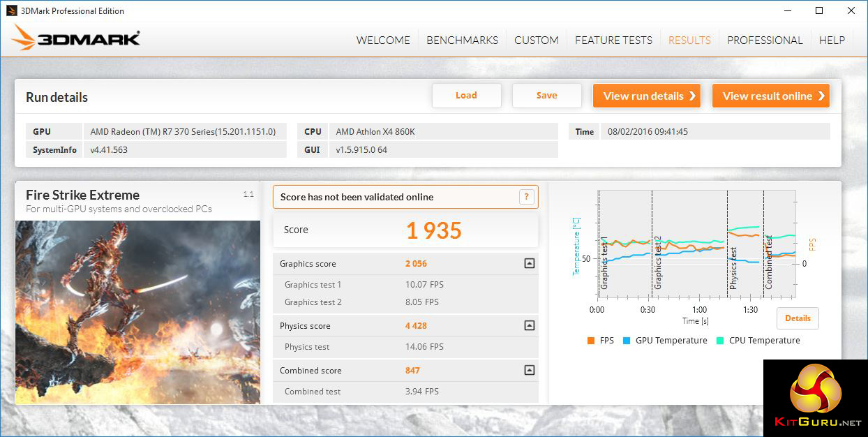Click the GUI version v1.5.915.0 64
This screenshot has width=868, height=437.
click(361, 149)
